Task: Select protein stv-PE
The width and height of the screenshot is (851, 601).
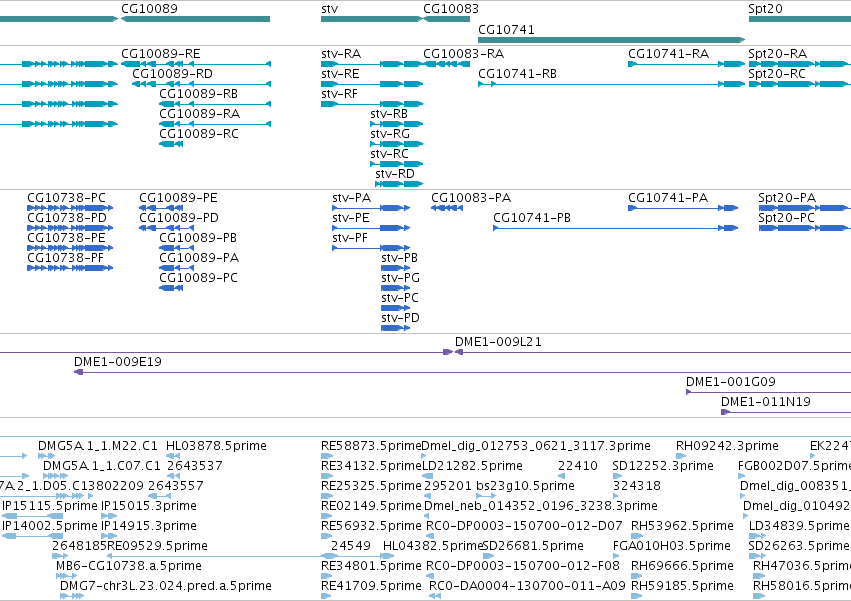Action: pos(371,228)
